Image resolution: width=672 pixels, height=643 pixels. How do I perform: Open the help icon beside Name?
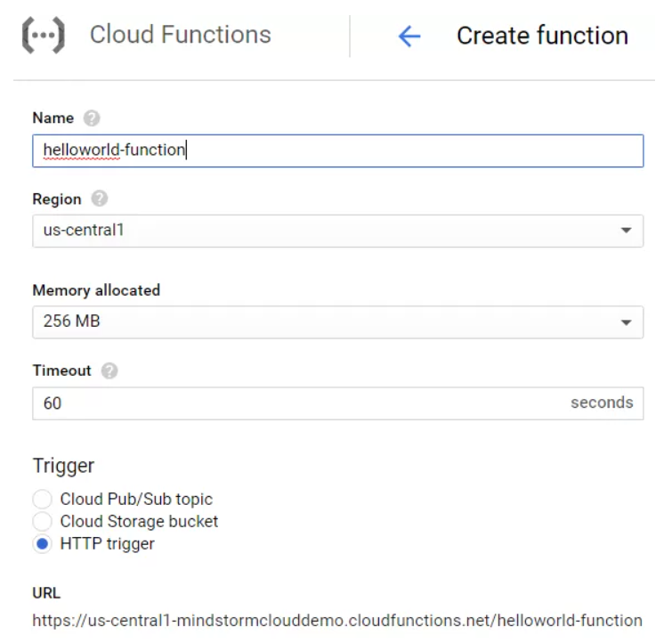[x=92, y=118]
